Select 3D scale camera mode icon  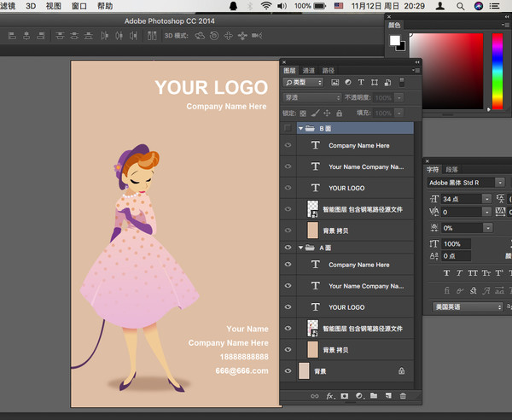click(257, 35)
